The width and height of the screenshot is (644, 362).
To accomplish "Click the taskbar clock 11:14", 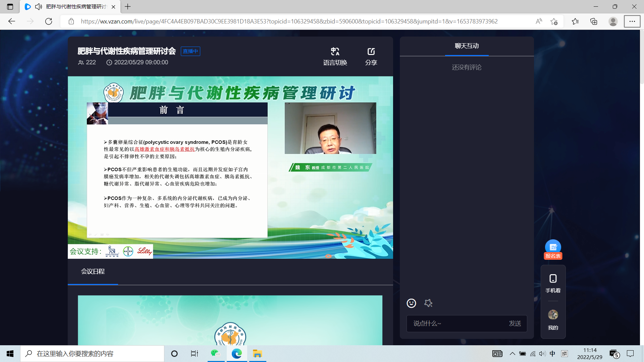I will click(x=590, y=354).
